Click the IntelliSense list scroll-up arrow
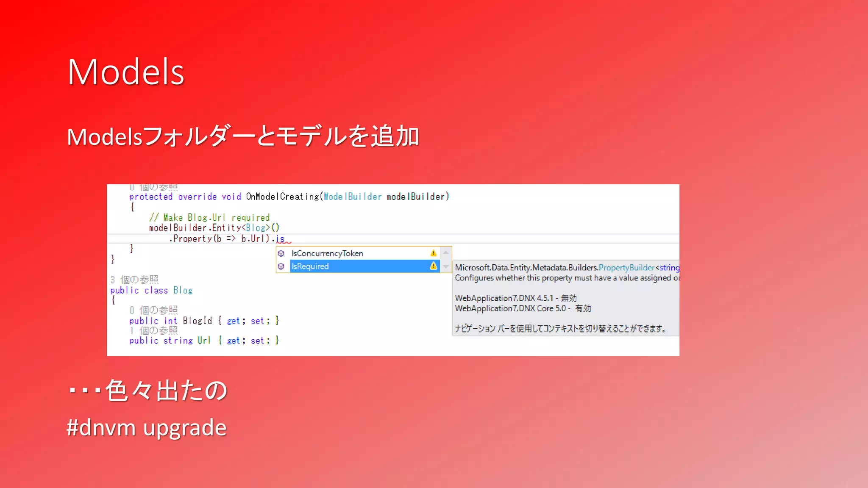868x488 pixels. tap(446, 253)
